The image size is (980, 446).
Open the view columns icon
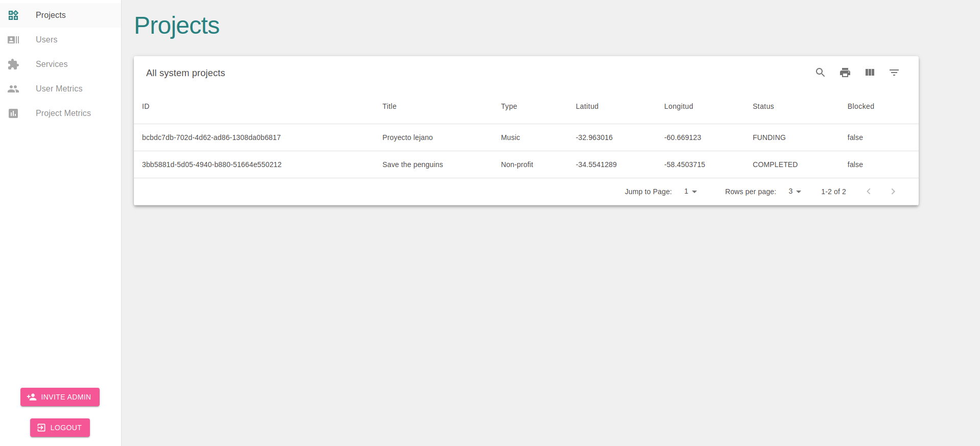pos(870,73)
